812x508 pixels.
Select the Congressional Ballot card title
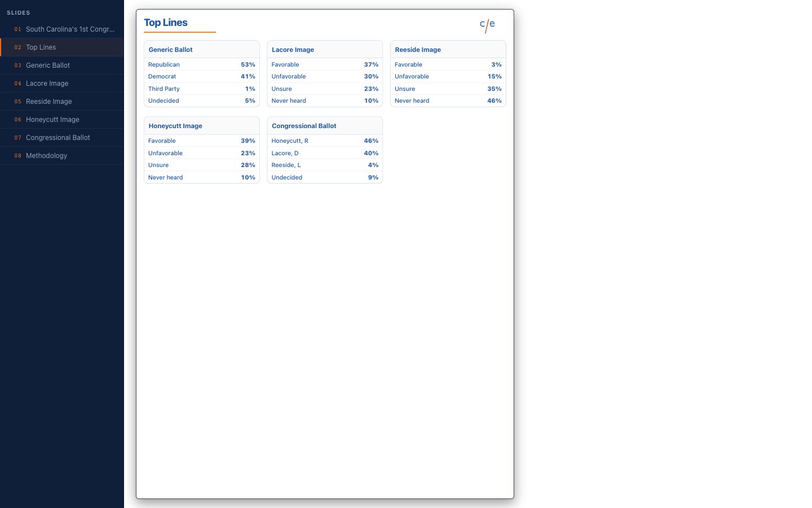(304, 126)
